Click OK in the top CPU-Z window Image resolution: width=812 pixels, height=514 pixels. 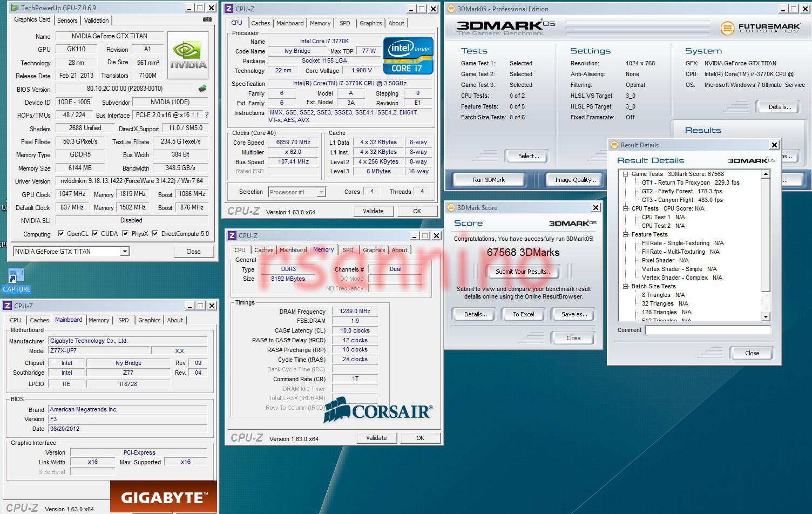tap(417, 211)
